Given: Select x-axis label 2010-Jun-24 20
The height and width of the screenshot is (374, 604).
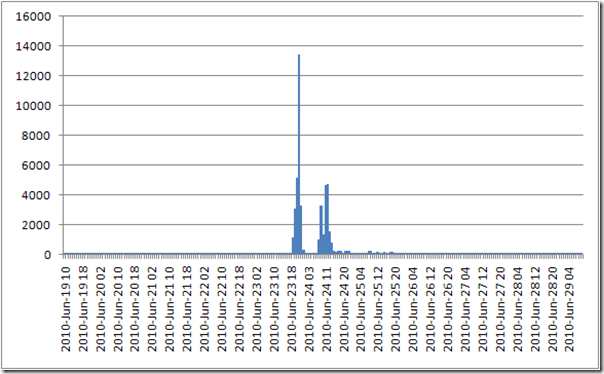Looking at the screenshot, I should tap(344, 309).
